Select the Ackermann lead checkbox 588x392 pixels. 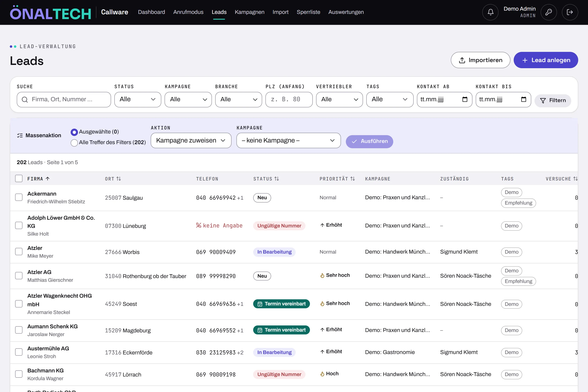tap(19, 197)
